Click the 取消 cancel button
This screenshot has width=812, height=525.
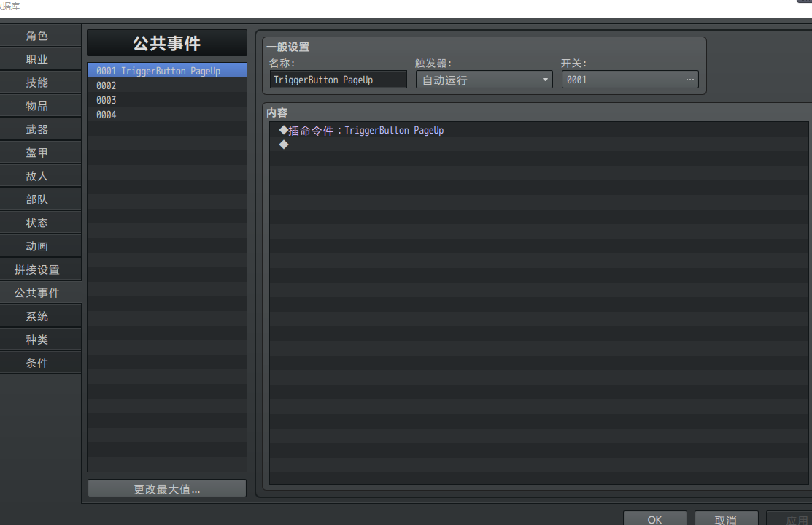(x=726, y=518)
